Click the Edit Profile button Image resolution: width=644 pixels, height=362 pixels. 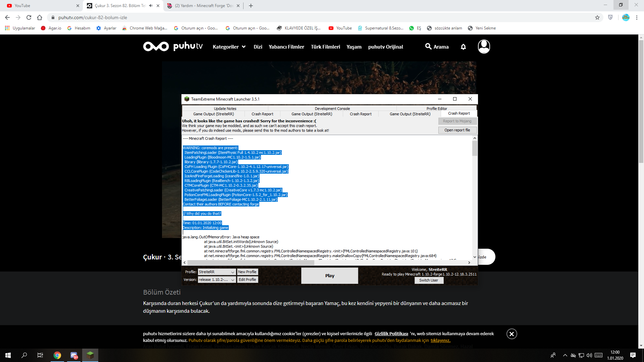click(x=247, y=280)
